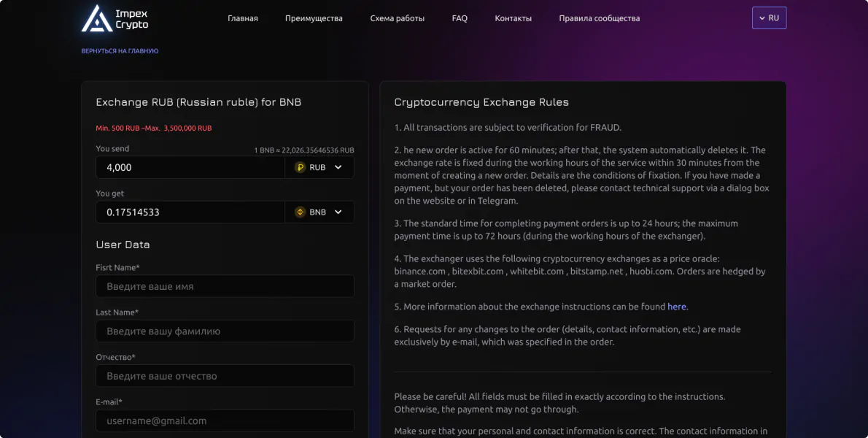Click rule 3 about standard payment time
The image size is (868, 438).
tap(566, 230)
